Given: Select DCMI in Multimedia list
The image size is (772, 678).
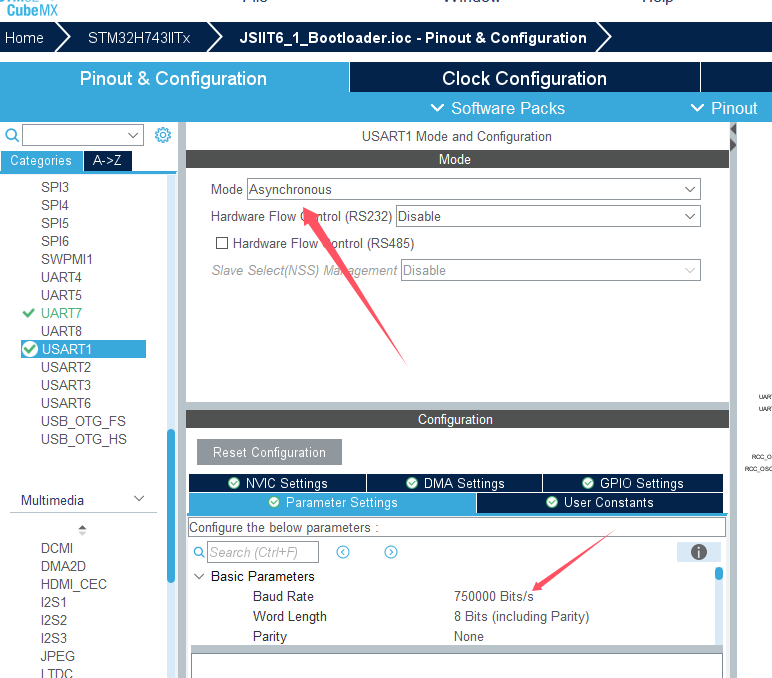Looking at the screenshot, I should point(57,548).
